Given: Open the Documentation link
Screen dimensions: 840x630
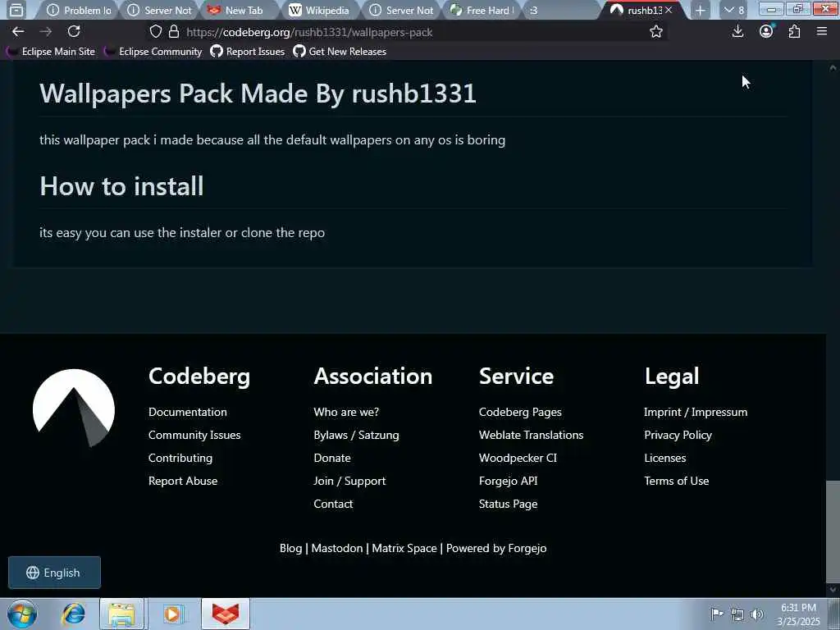Looking at the screenshot, I should coord(188,412).
